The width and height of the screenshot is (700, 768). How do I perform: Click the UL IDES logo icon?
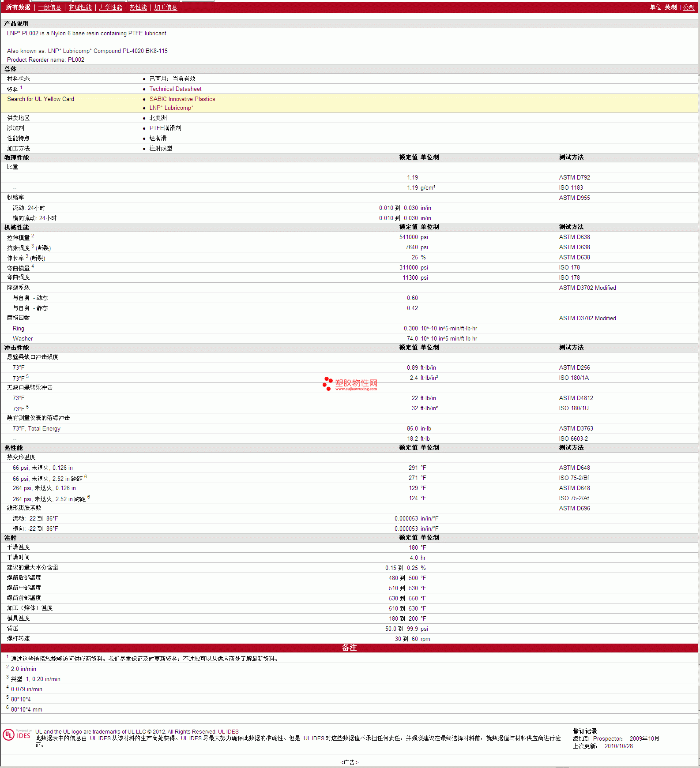17,734
